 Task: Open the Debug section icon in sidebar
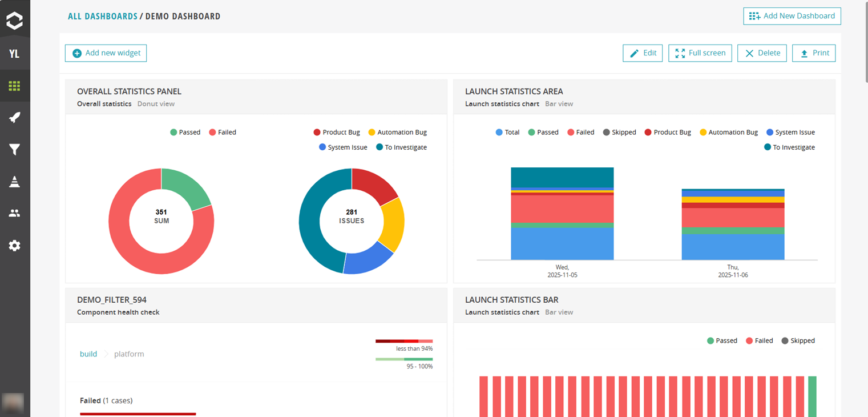(x=15, y=181)
